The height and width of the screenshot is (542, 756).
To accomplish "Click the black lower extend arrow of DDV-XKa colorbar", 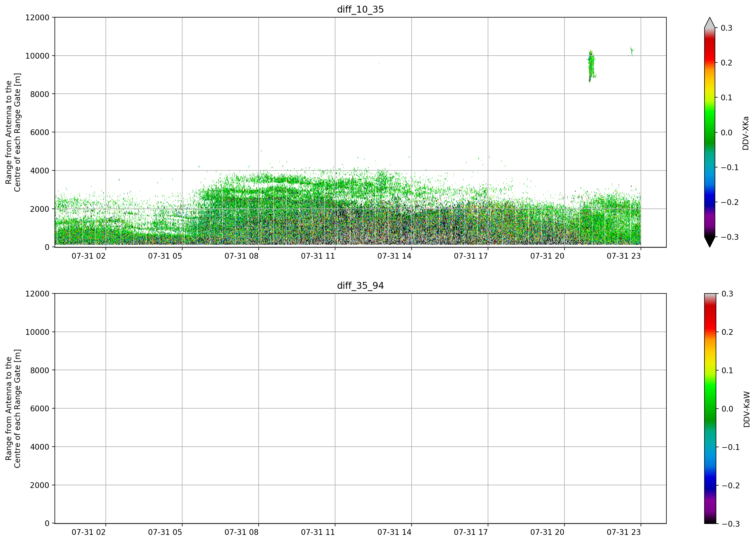I will tap(710, 241).
